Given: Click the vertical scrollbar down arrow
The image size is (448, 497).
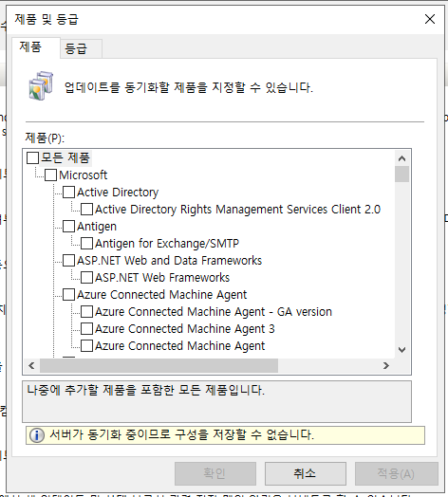Looking at the screenshot, I should pos(401,350).
